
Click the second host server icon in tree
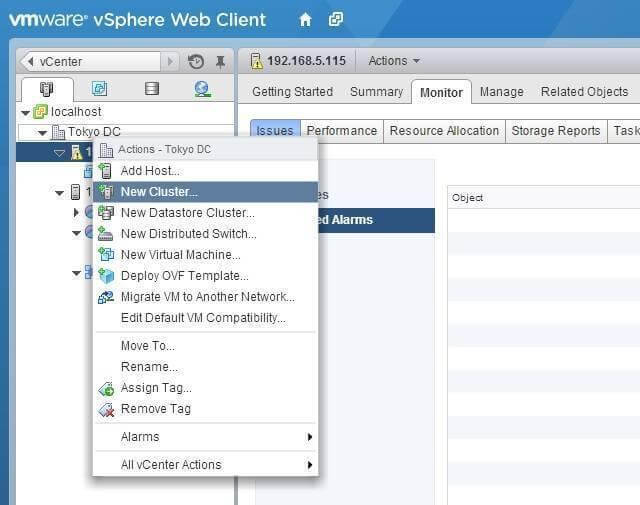tap(76, 191)
